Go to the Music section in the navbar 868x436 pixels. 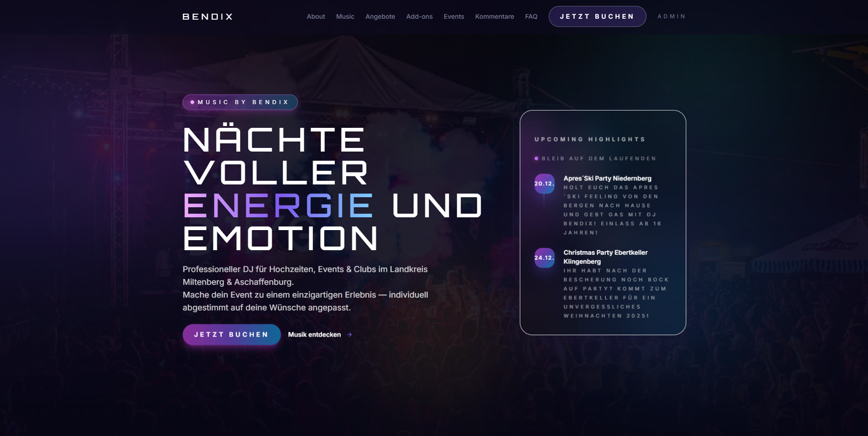345,16
